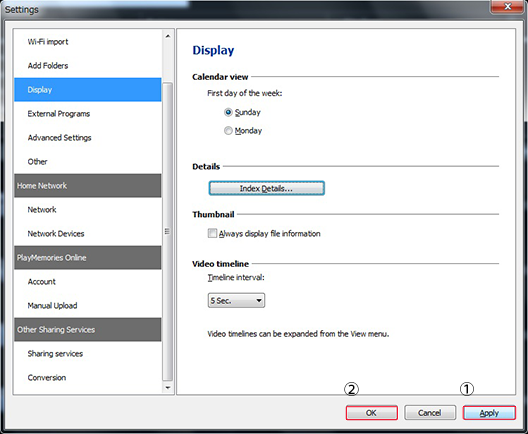Apply the settings changes
Image resolution: width=528 pixels, height=434 pixels.
489,413
